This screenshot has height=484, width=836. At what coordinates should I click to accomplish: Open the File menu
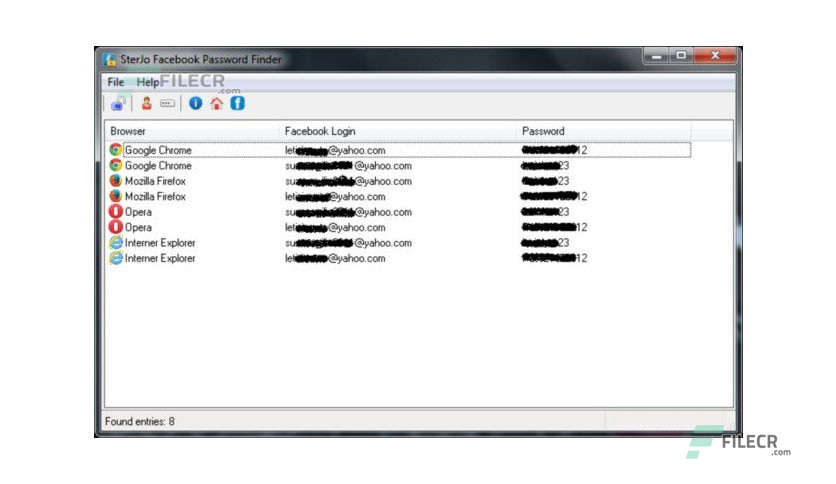pyautogui.click(x=116, y=82)
